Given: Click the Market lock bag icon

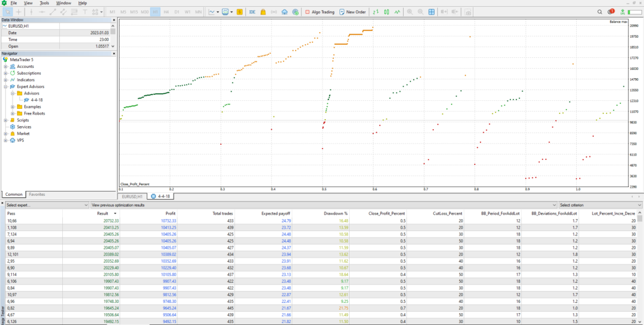Looking at the screenshot, I should (264, 12).
